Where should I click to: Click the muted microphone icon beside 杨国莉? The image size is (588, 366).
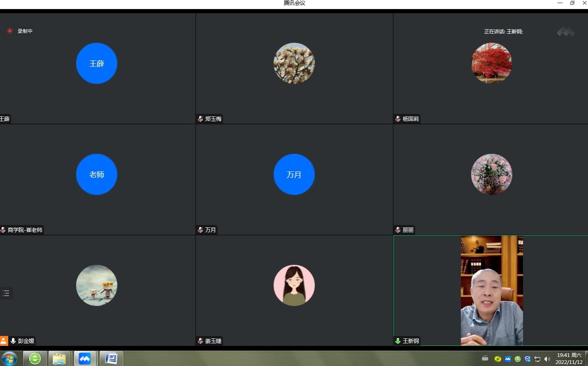[x=398, y=119]
